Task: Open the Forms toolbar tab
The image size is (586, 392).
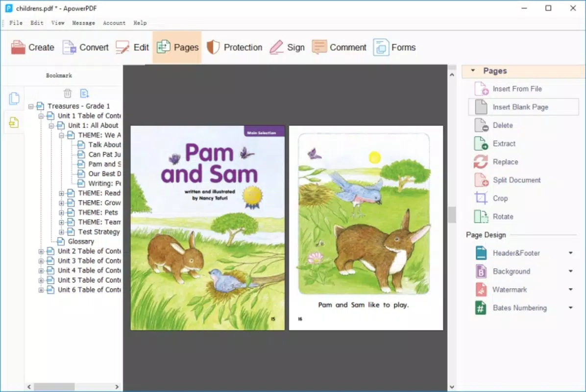Action: [x=394, y=48]
